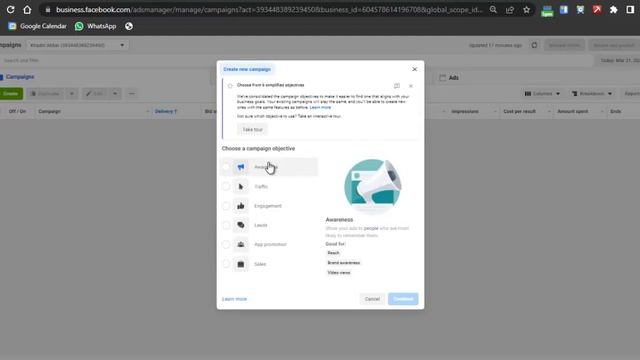
Task: Expand the Duplicate dropdown arrow
Action: point(72,94)
